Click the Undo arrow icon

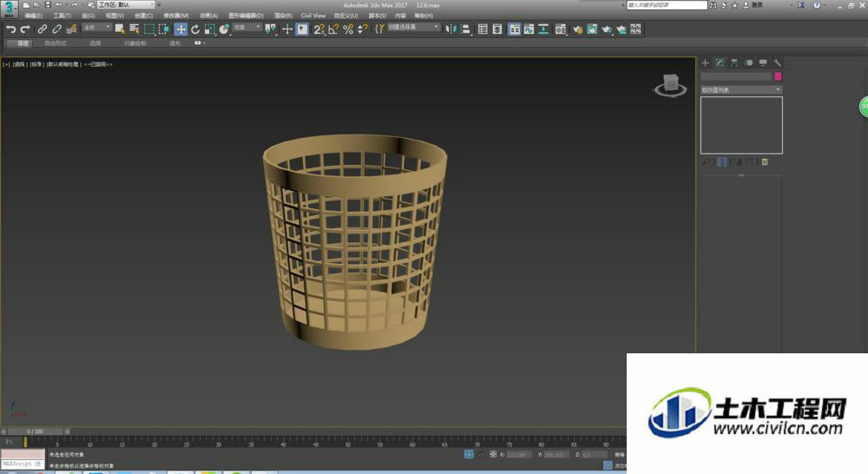click(x=10, y=30)
